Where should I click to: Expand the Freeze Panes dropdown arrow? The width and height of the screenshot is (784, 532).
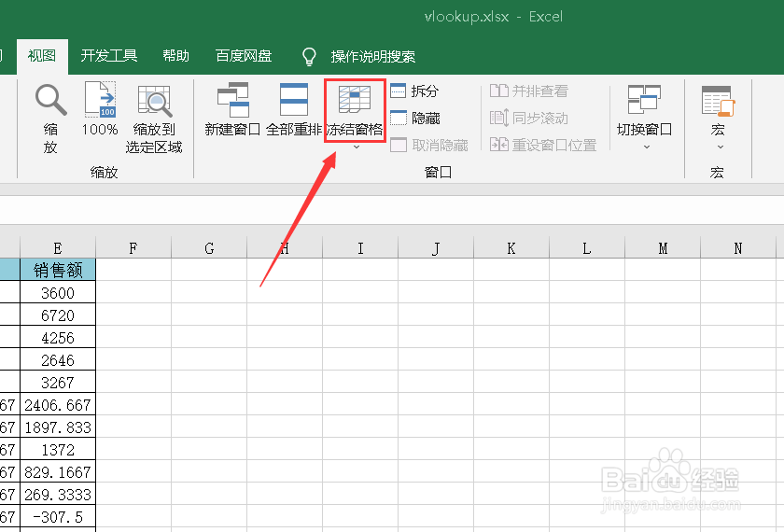point(356,147)
